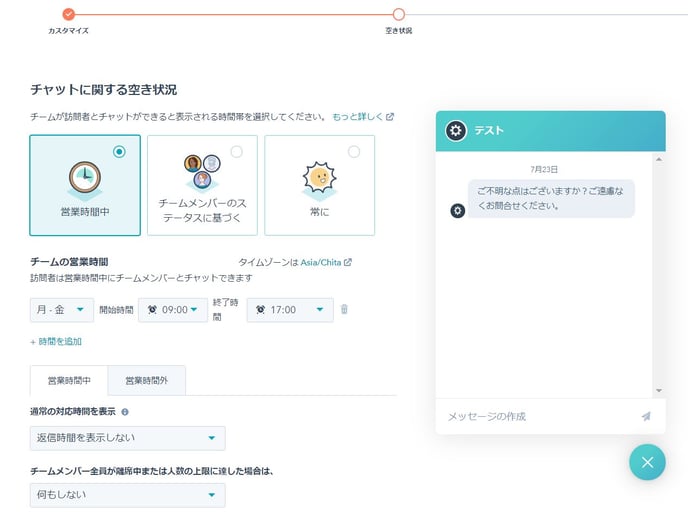
Task: Click the チャットに関する空き状況 heading
Action: [104, 90]
